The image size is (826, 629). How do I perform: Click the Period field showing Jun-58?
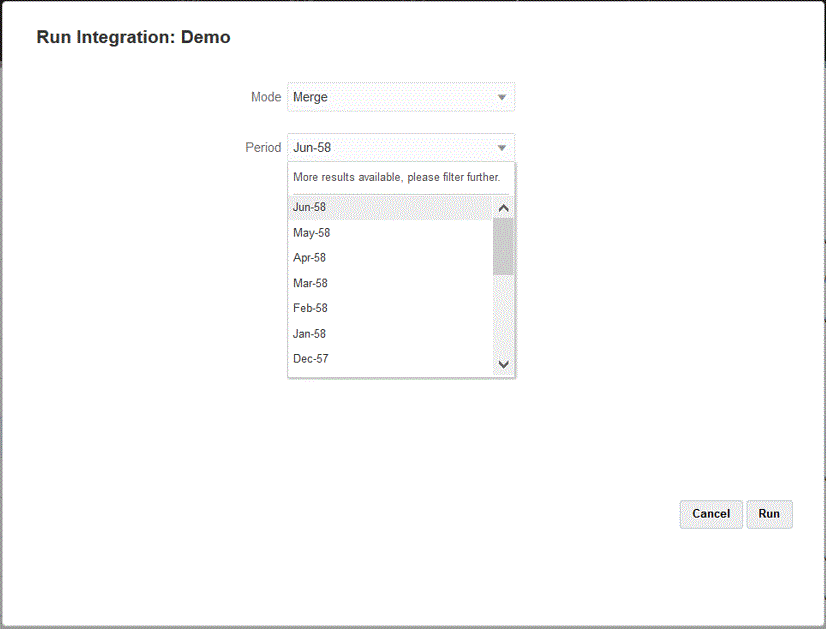(x=390, y=148)
